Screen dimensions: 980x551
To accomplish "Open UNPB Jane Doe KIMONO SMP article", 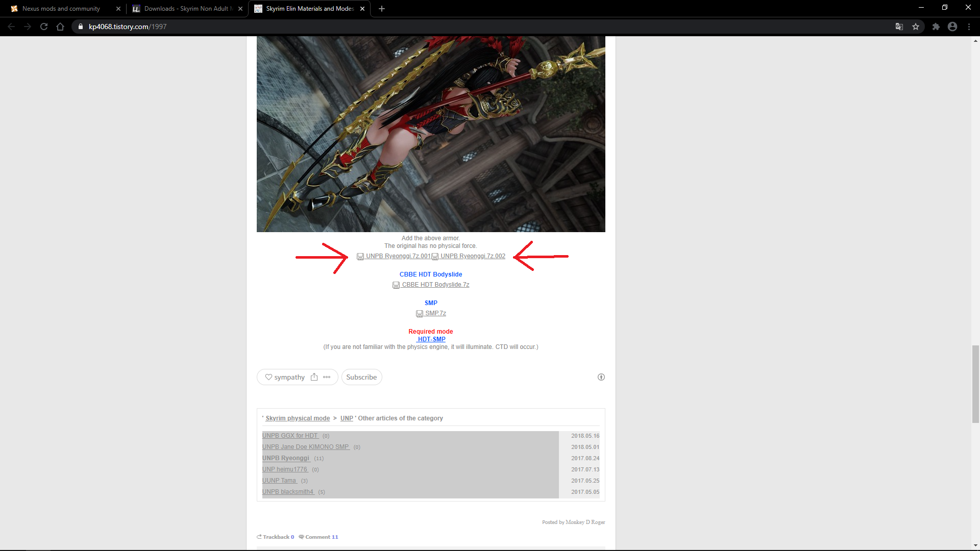I will [306, 447].
